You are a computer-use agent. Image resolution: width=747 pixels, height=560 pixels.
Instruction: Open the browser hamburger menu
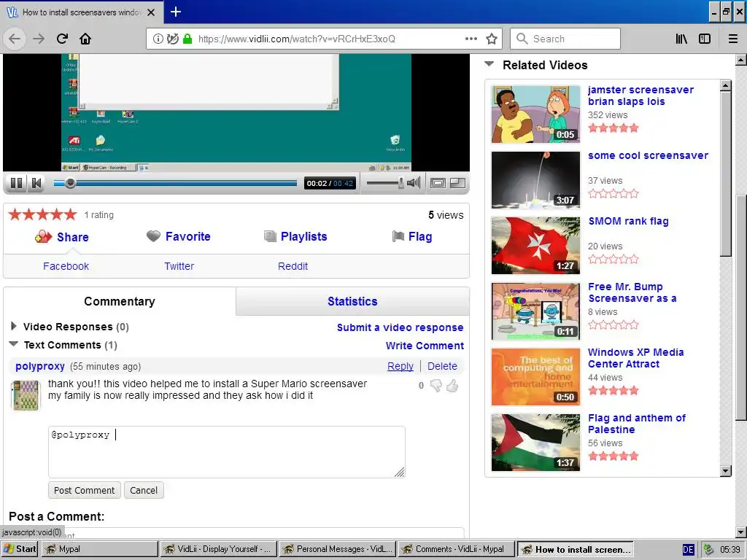click(733, 39)
